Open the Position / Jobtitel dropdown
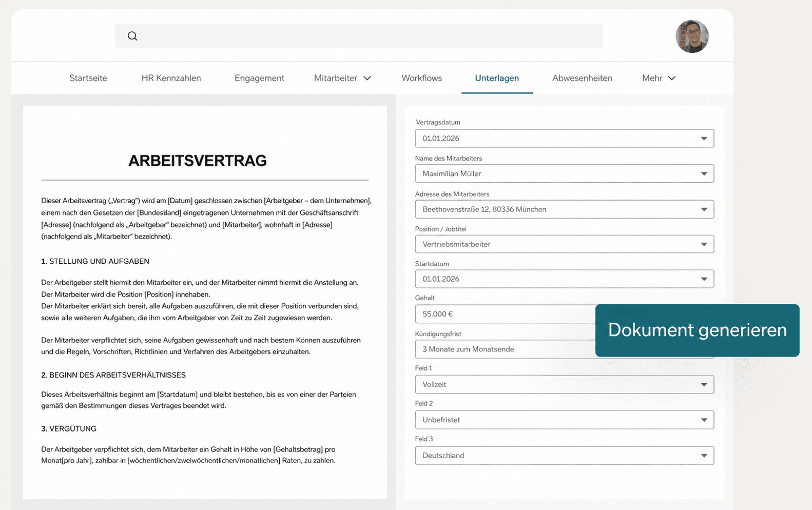Viewport: 812px width, 510px height. point(564,244)
